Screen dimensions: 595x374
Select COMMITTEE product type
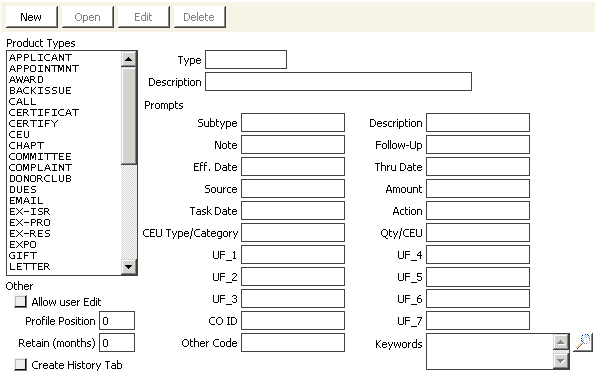click(40, 157)
